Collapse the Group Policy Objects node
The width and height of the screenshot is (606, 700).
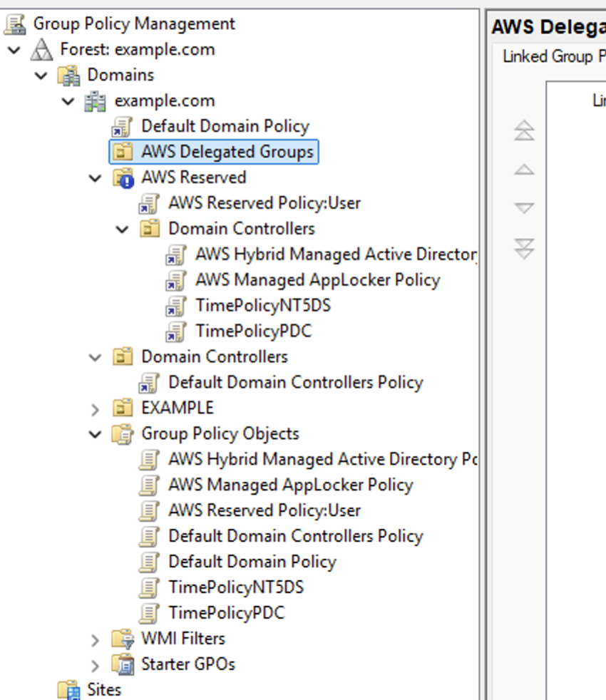point(96,434)
